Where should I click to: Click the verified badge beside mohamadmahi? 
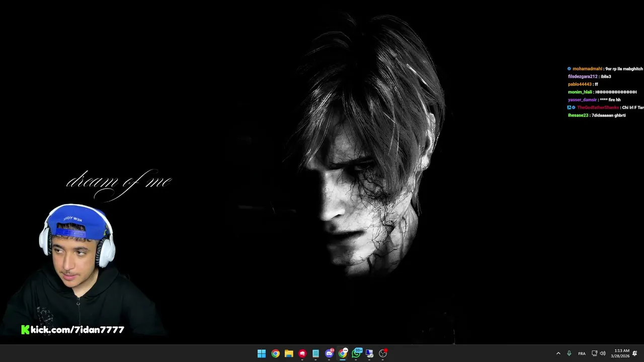(570, 69)
